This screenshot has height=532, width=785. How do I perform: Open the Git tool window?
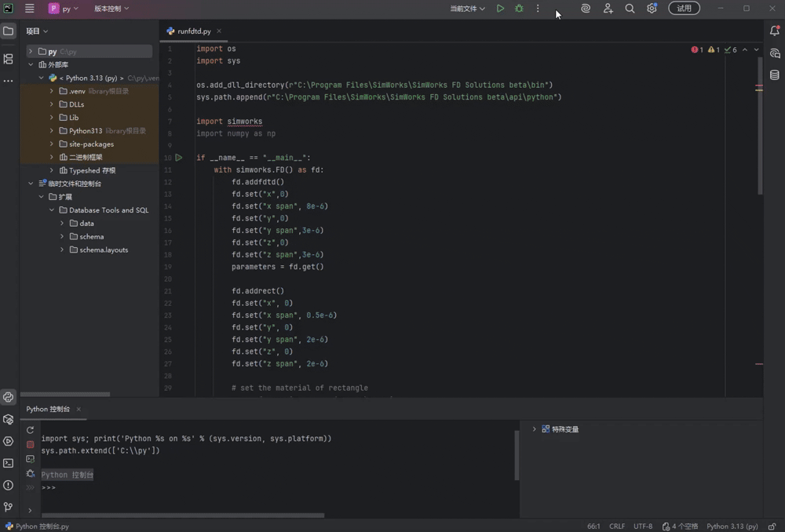(9, 507)
